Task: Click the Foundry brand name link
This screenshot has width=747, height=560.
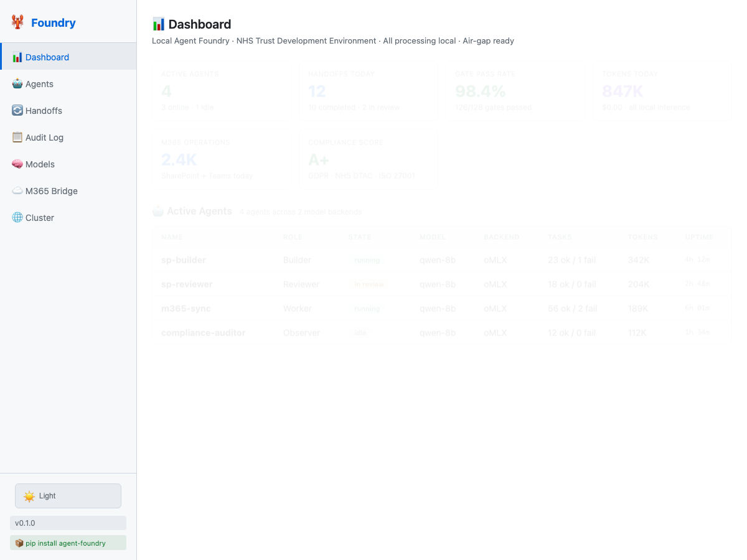Action: (x=54, y=23)
